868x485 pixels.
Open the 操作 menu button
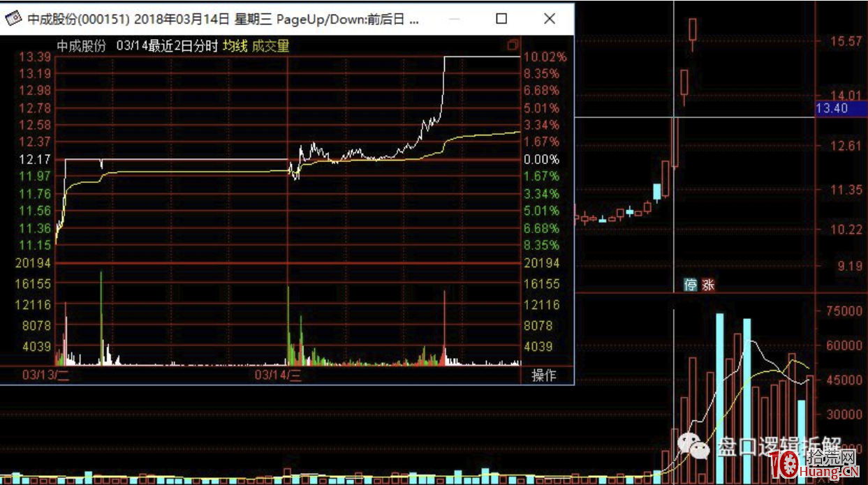pos(544,375)
